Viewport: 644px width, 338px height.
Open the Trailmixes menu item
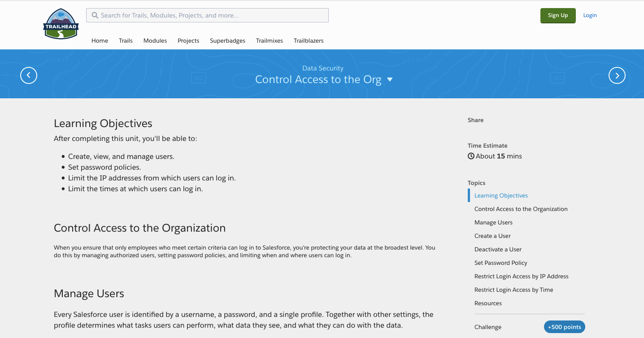270,40
